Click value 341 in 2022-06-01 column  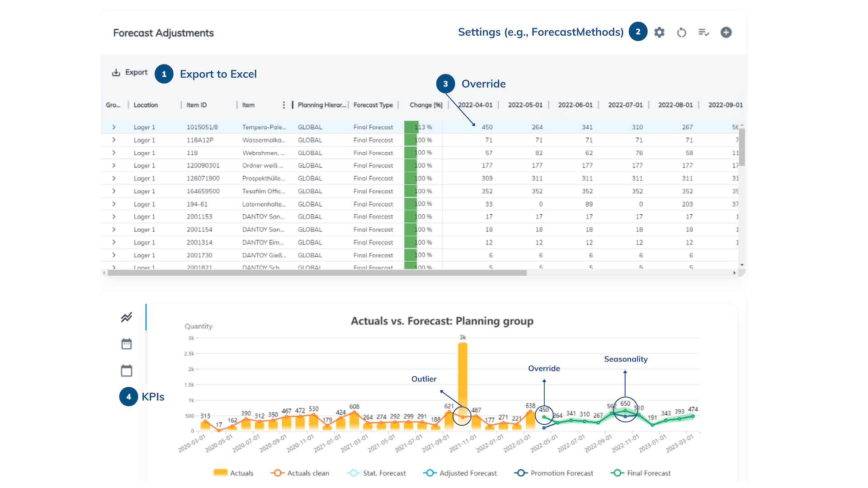(x=587, y=127)
